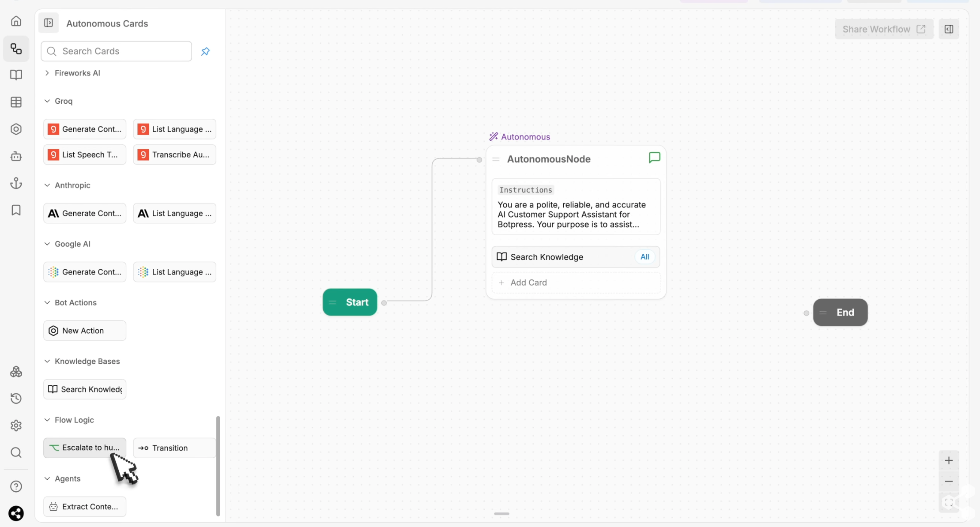Open Version History from the sidebar

pos(16,399)
